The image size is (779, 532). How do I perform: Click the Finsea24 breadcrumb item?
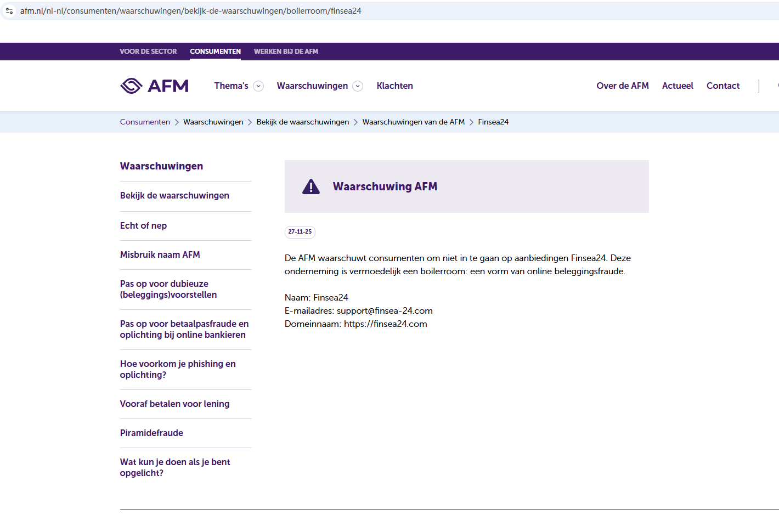pos(493,122)
